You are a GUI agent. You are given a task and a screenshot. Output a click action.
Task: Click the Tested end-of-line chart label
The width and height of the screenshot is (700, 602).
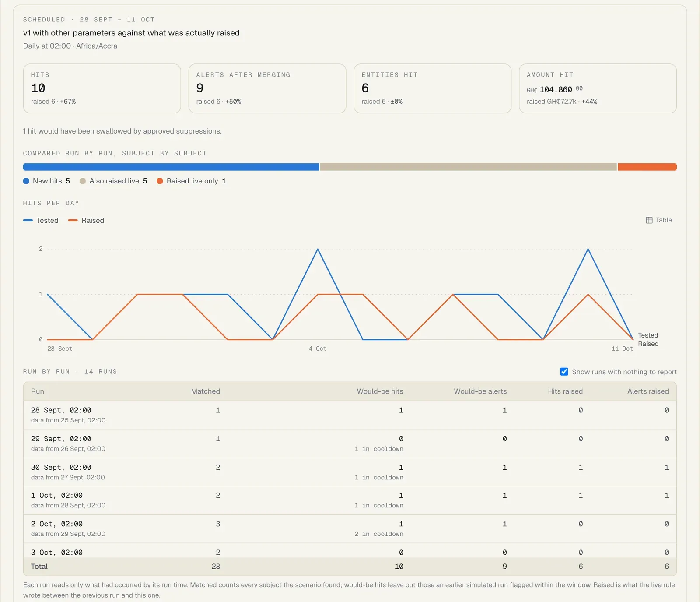point(648,335)
